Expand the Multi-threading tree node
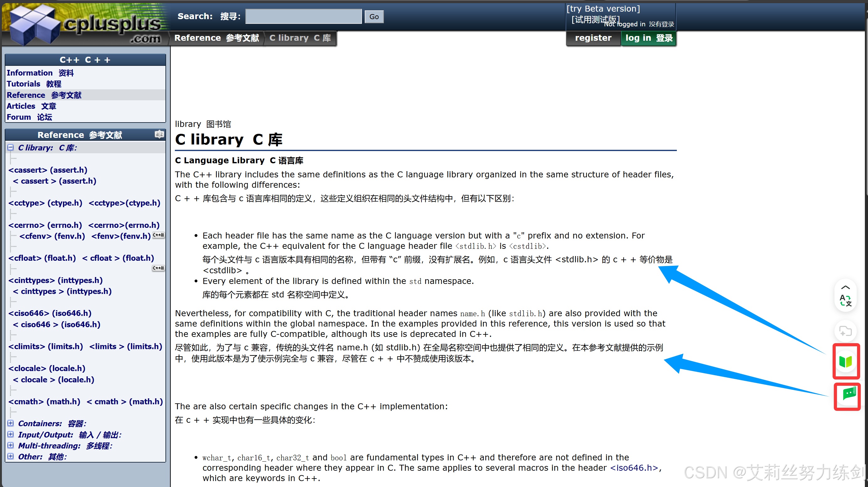Screen dimensions: 868x487 (x=11, y=445)
